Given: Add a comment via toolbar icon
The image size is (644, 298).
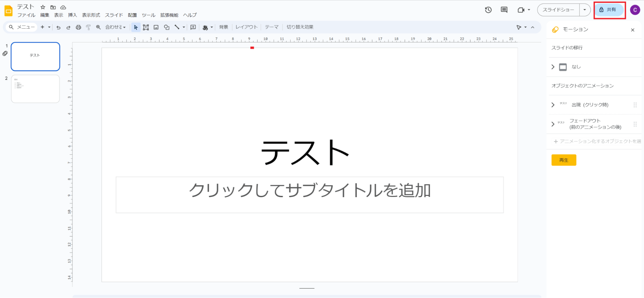Looking at the screenshot, I should point(193,27).
